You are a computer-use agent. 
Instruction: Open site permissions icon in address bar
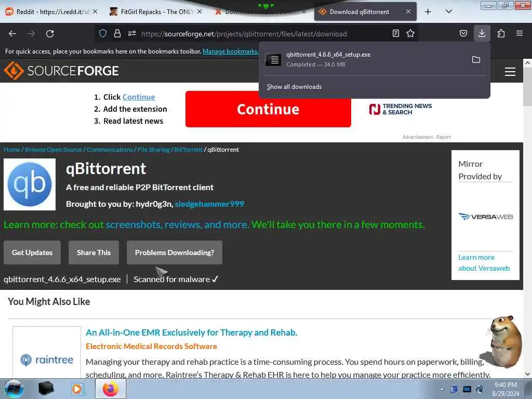pos(132,33)
